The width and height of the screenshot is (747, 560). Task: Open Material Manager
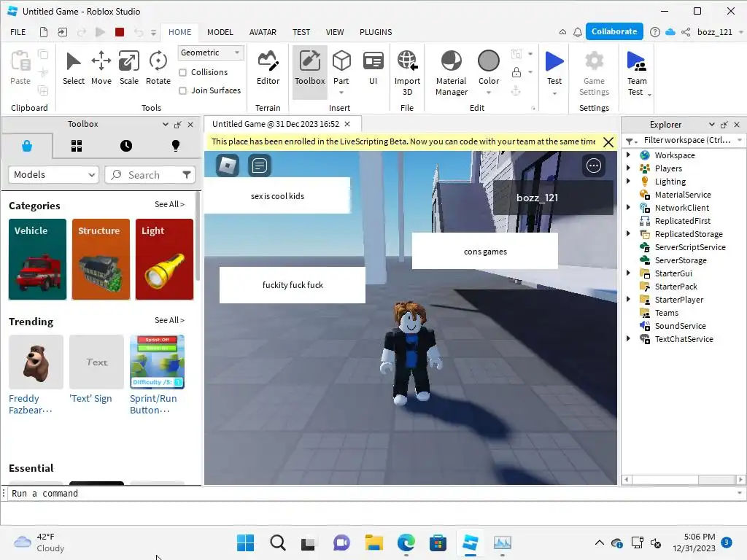click(x=451, y=73)
